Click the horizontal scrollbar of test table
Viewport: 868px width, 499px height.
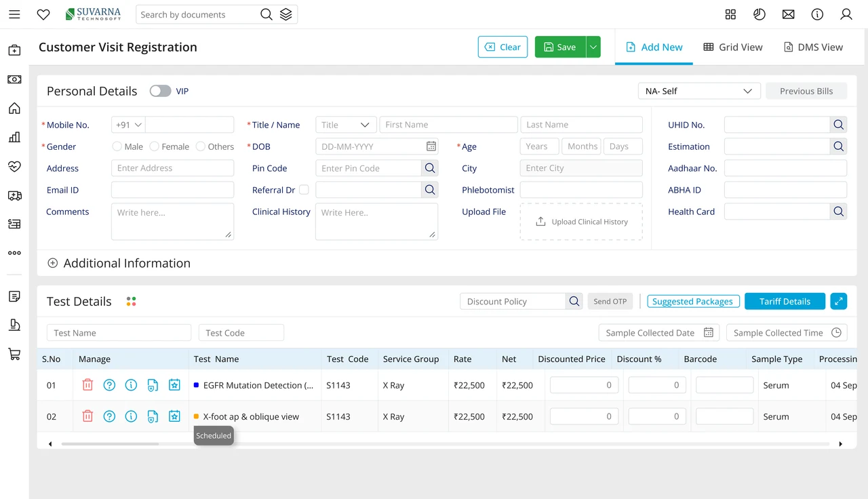(x=110, y=444)
